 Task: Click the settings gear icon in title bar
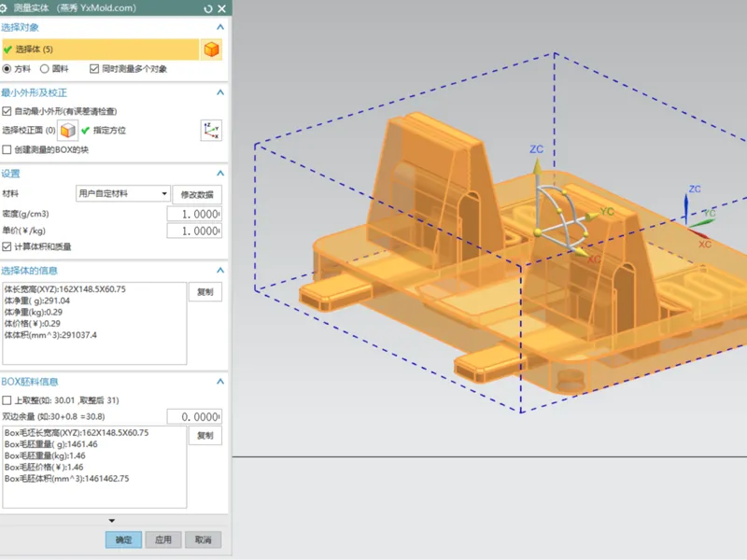click(4, 8)
